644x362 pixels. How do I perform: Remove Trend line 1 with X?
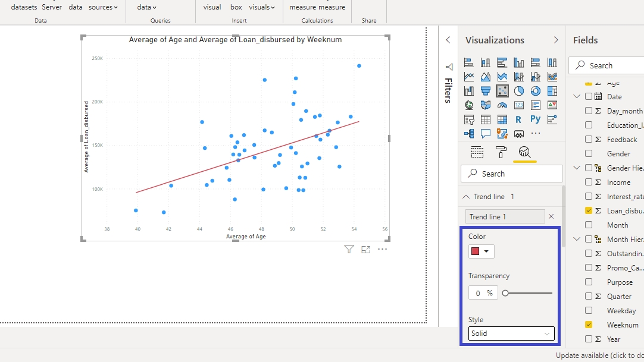point(551,217)
